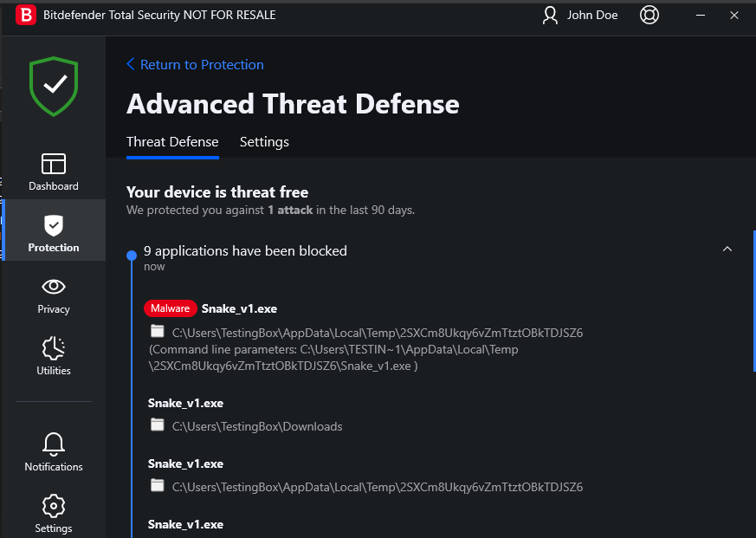Click the Return to Protection link
Screen dimensions: 756x538
[202, 65]
